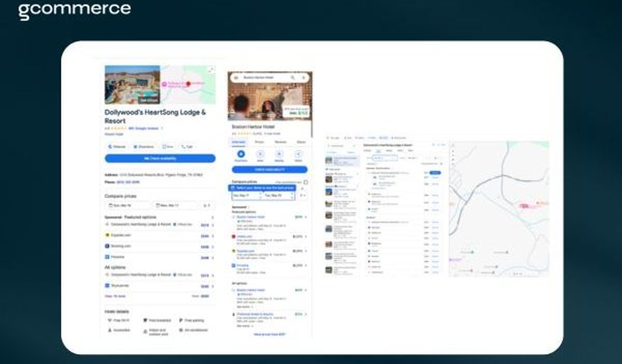Viewport: 622px width, 364px height.
Task: Open the map preview beside the HeartSong Lodge photo
Action: 188,85
